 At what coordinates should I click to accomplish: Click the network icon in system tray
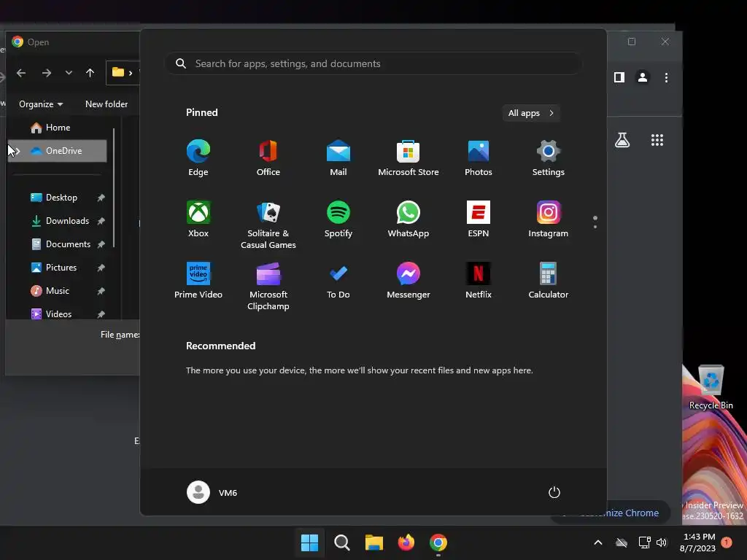(x=644, y=542)
